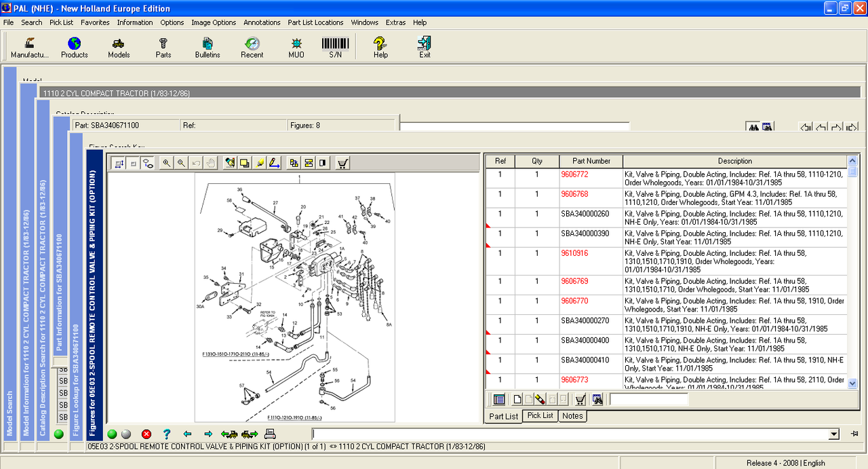868x469 pixels.
Task: Open the S/N barcode search icon
Action: (335, 47)
